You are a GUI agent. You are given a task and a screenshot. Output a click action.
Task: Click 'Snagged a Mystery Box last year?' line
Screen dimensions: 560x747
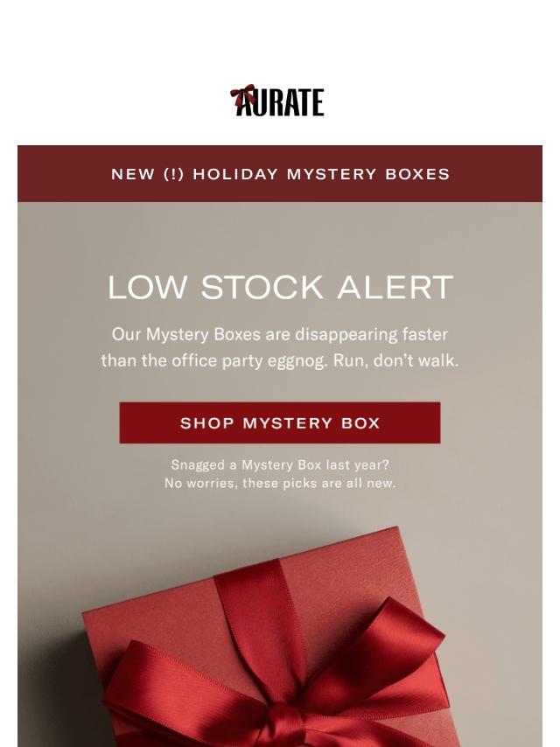point(280,464)
